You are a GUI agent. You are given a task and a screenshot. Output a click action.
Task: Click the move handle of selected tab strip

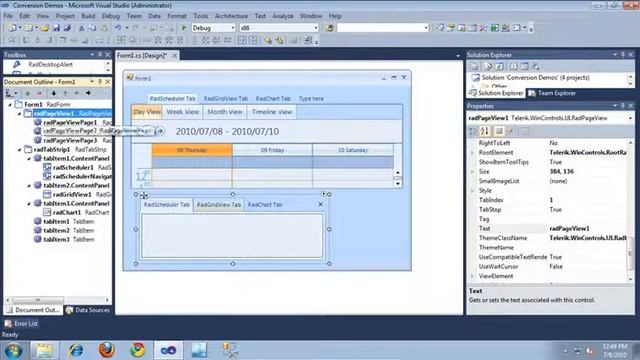(144, 196)
